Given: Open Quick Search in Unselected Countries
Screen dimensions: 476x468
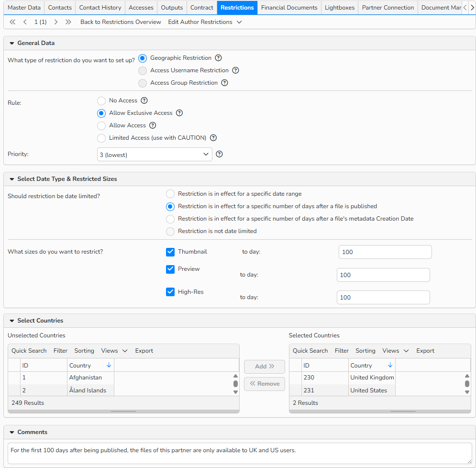Looking at the screenshot, I should pos(29,351).
